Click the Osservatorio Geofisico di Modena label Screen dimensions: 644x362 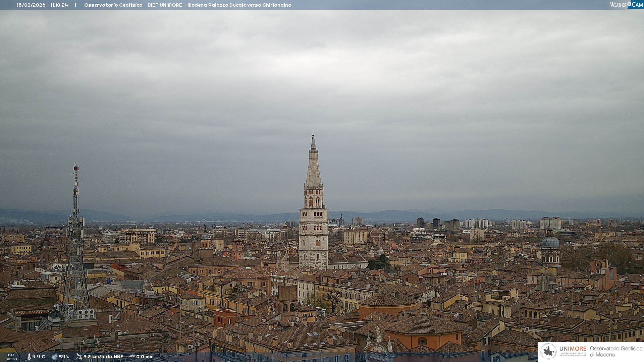616,351
